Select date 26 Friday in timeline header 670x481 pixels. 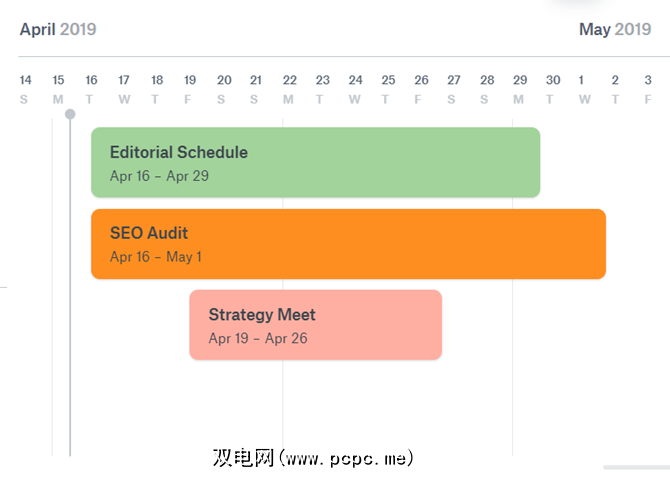click(x=421, y=88)
